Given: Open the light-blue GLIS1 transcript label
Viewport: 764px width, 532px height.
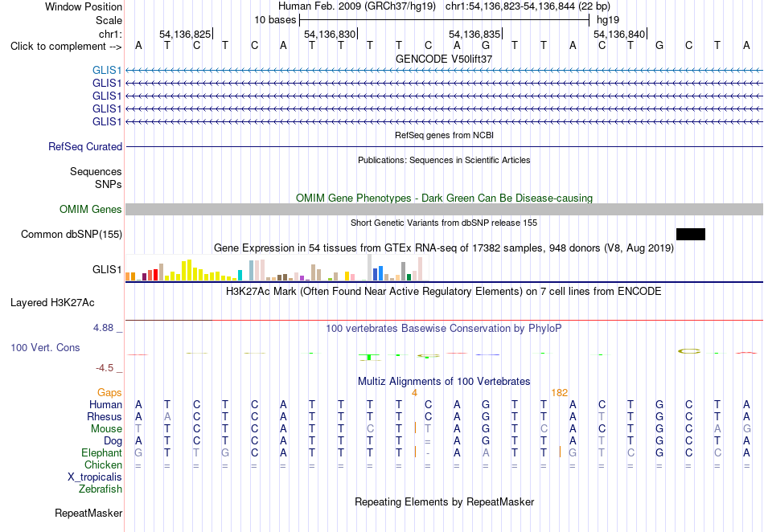Looking at the screenshot, I should 107,71.
